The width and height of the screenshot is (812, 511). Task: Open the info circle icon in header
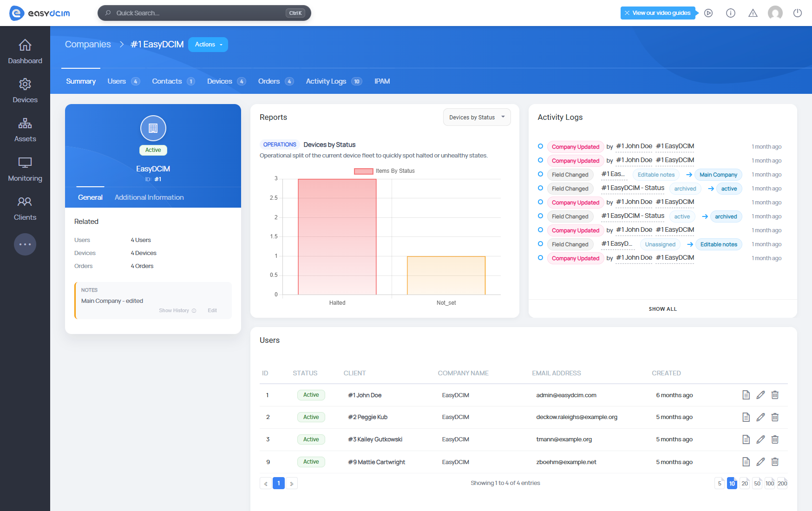tap(731, 13)
